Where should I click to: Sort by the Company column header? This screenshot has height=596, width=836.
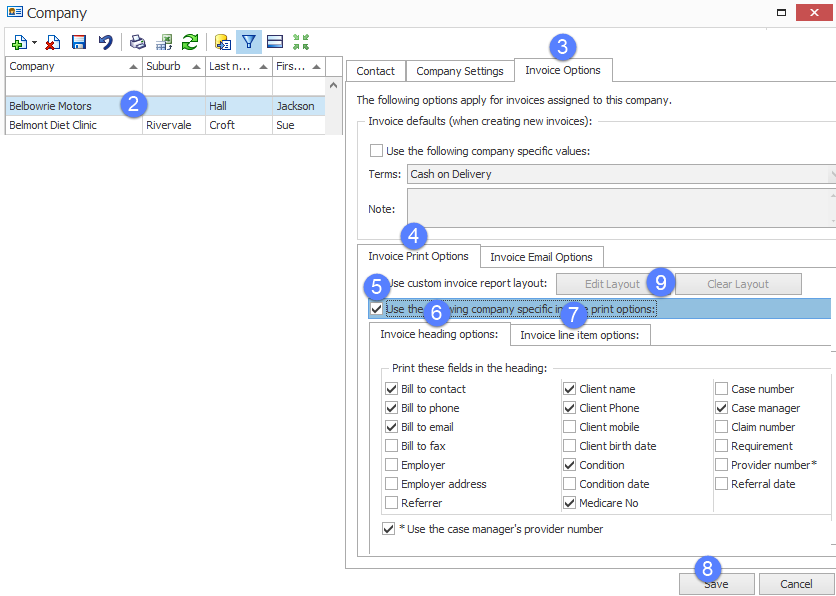pos(70,66)
